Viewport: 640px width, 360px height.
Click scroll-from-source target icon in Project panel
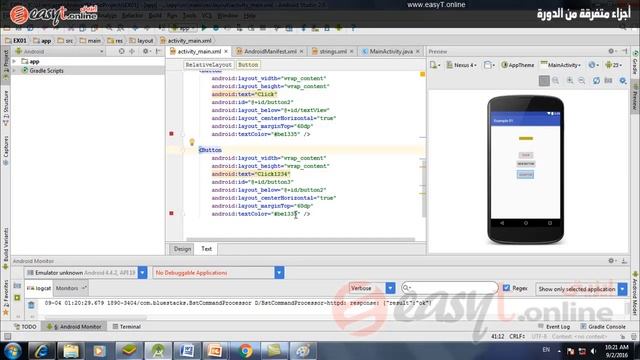point(121,51)
